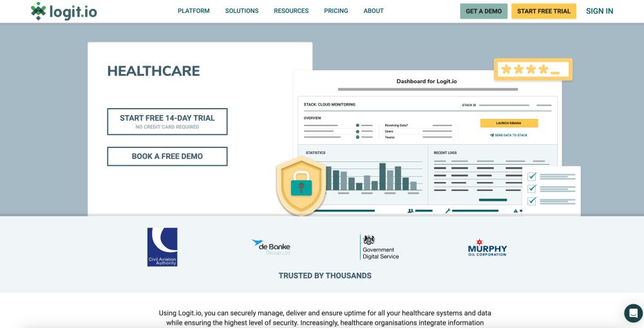Toggle the middle checkbox in the checklist card

[532, 188]
